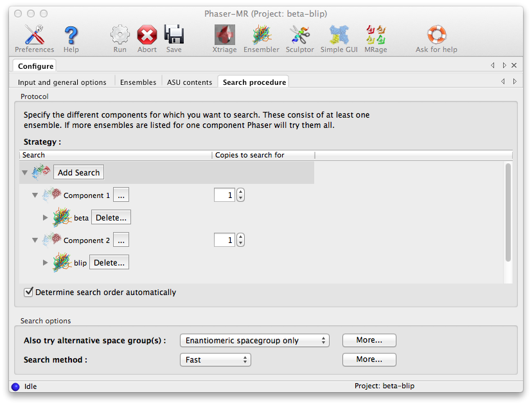Uncheck Determine search order automatically
The image size is (532, 405).
(29, 292)
